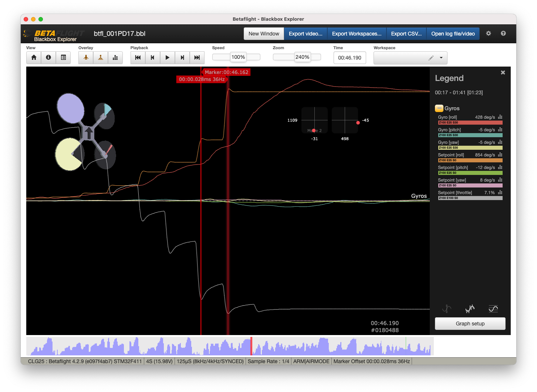The image size is (537, 392).
Task: Click Open log file/video button
Action: click(x=453, y=34)
